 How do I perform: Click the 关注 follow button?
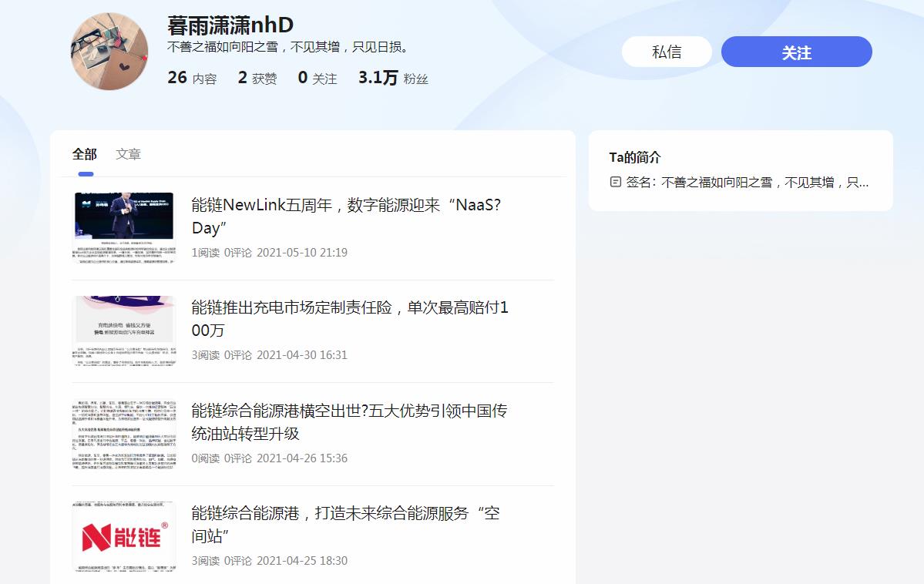pyautogui.click(x=796, y=52)
